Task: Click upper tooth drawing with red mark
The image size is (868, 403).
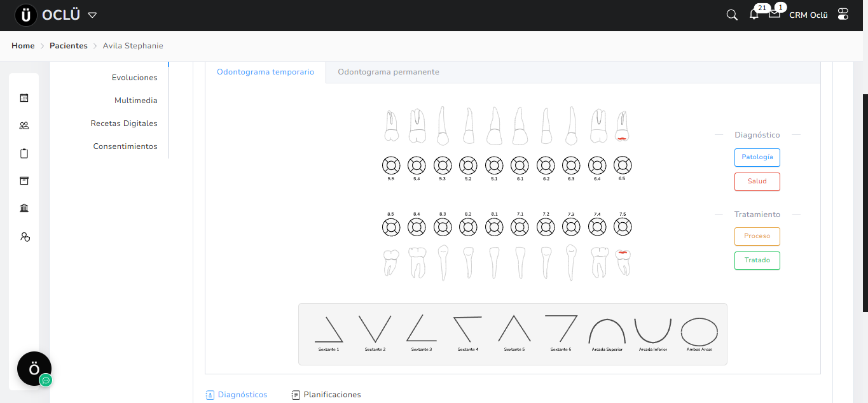Action: pos(623,126)
